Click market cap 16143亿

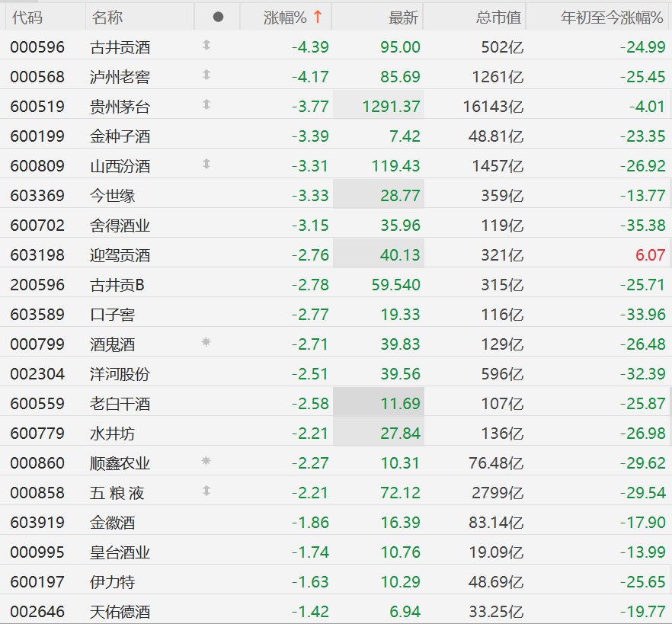pos(493,107)
